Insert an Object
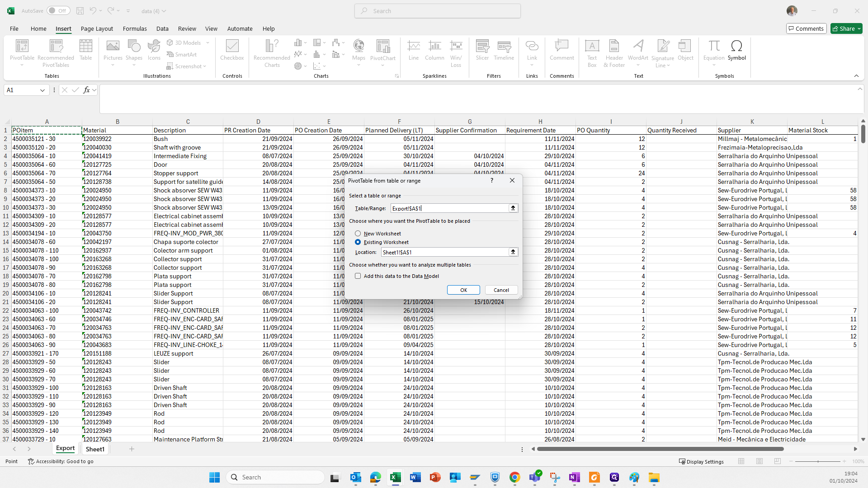 click(x=685, y=50)
